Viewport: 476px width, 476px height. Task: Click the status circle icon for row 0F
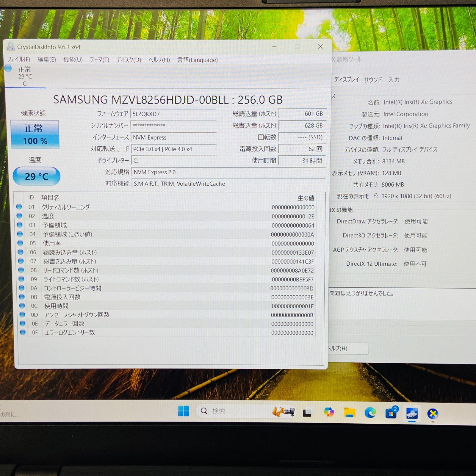pyautogui.click(x=23, y=332)
